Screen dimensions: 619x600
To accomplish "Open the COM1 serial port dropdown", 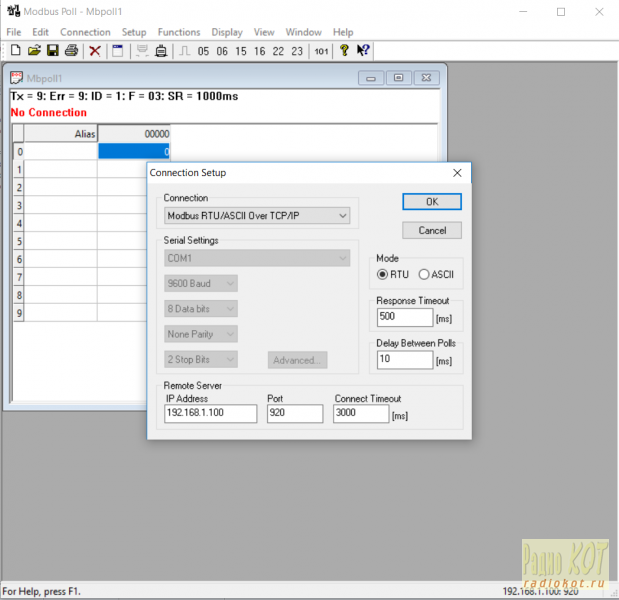I will pyautogui.click(x=257, y=258).
